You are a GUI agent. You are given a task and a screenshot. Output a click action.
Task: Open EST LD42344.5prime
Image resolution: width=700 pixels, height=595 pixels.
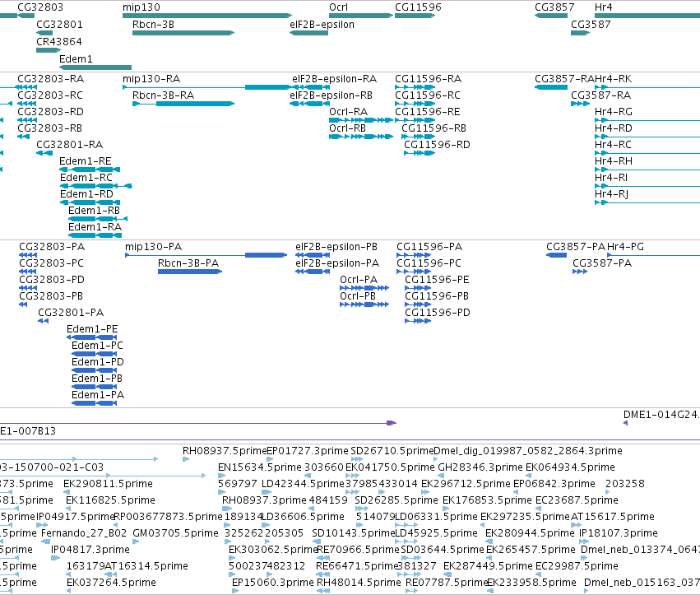(304, 484)
